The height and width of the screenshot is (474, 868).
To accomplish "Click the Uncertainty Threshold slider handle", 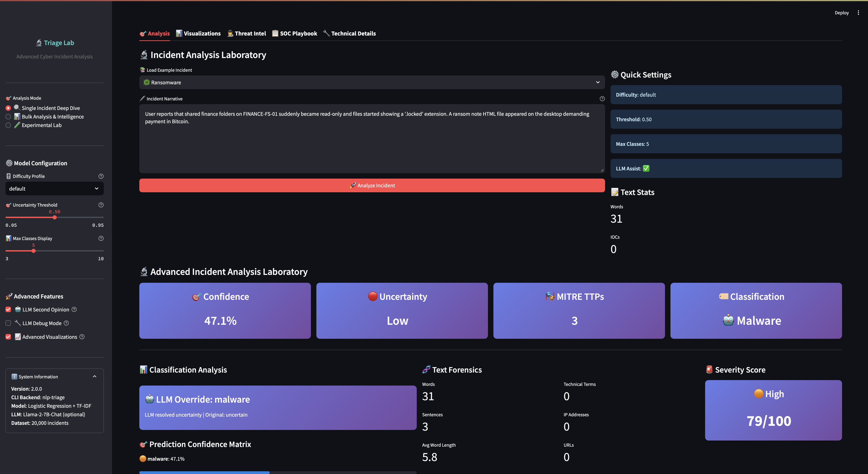I will point(55,217).
